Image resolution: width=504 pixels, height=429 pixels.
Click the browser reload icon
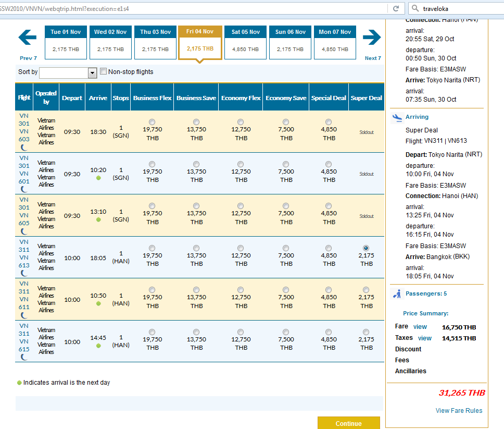396,9
